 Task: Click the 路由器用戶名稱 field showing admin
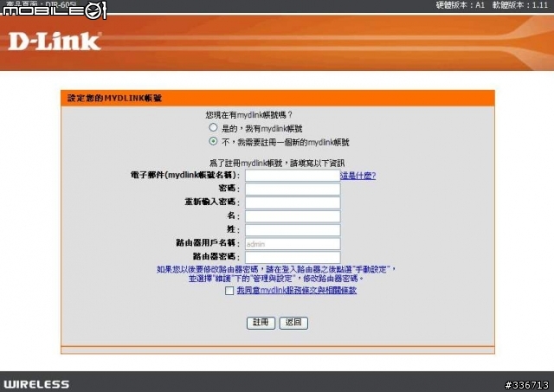tap(293, 244)
